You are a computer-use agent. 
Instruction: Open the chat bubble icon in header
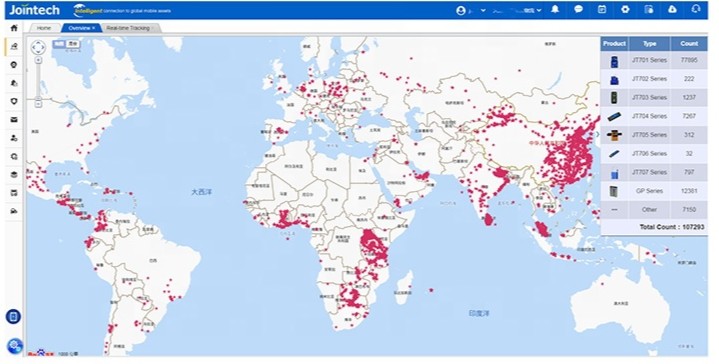click(578, 9)
